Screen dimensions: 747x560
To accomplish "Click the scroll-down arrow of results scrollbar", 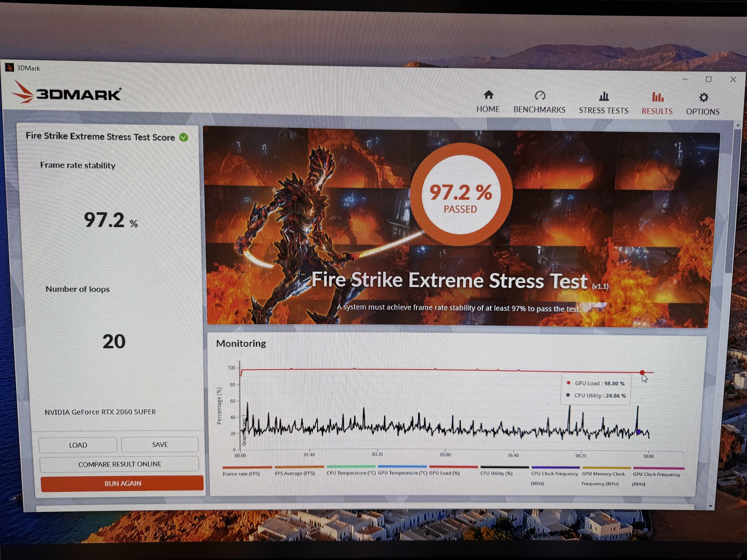I will click(x=711, y=506).
